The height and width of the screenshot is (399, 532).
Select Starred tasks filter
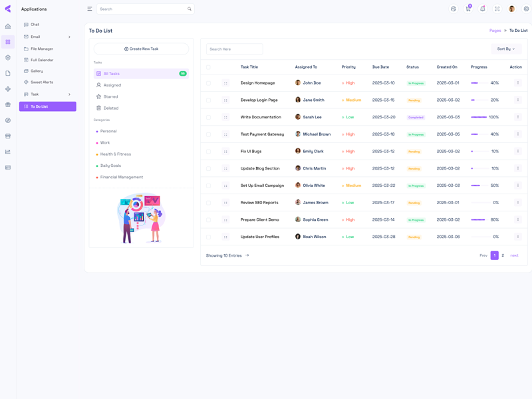tap(110, 96)
